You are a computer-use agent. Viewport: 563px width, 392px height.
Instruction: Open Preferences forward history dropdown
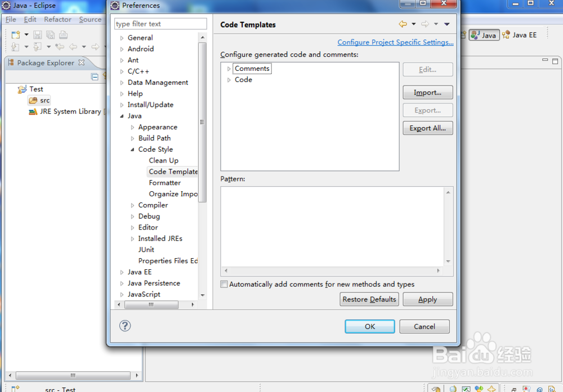point(436,24)
